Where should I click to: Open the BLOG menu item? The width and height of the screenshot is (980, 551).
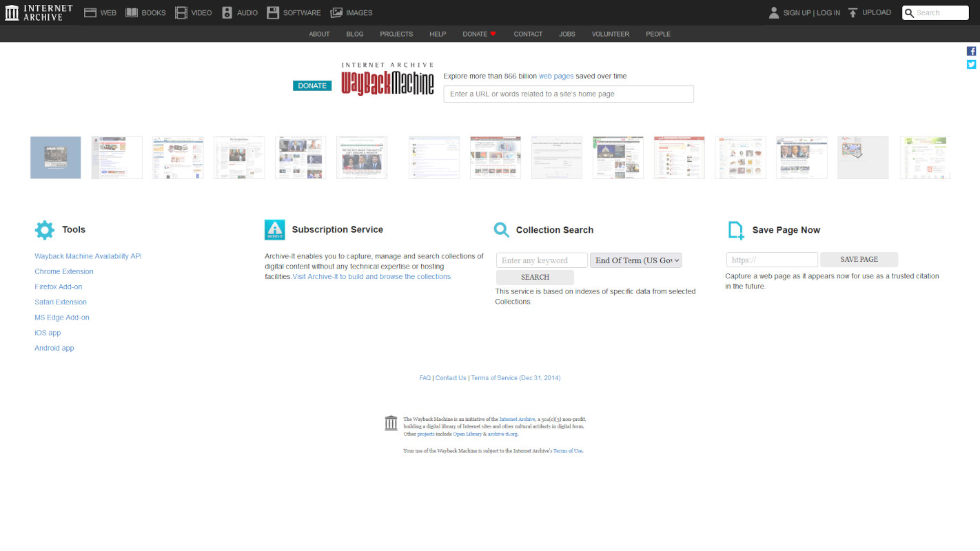355,34
